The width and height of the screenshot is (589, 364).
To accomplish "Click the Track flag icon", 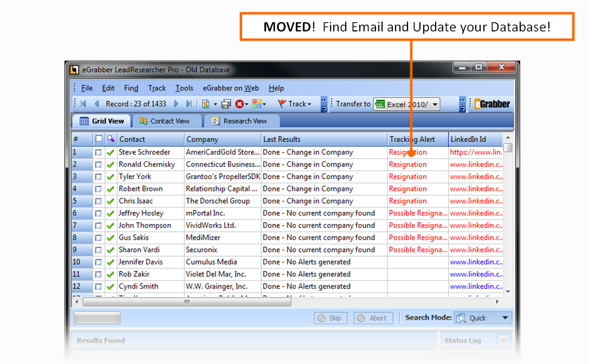I will click(282, 103).
